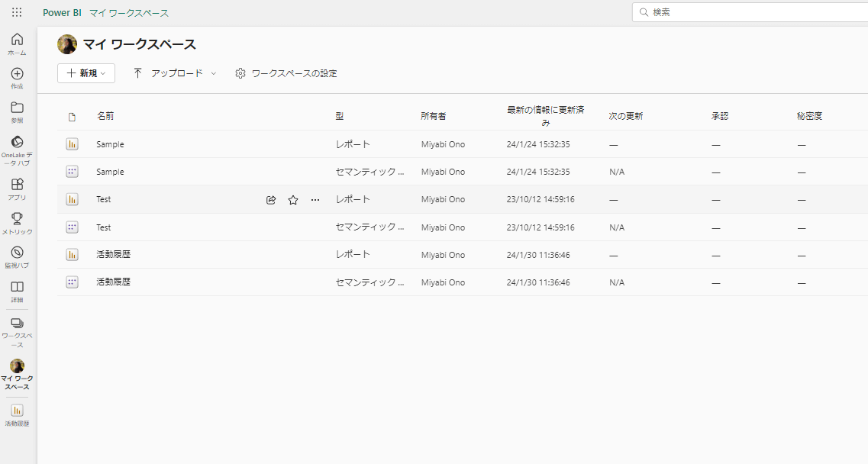Click the Power BI link in the header

[x=62, y=13]
